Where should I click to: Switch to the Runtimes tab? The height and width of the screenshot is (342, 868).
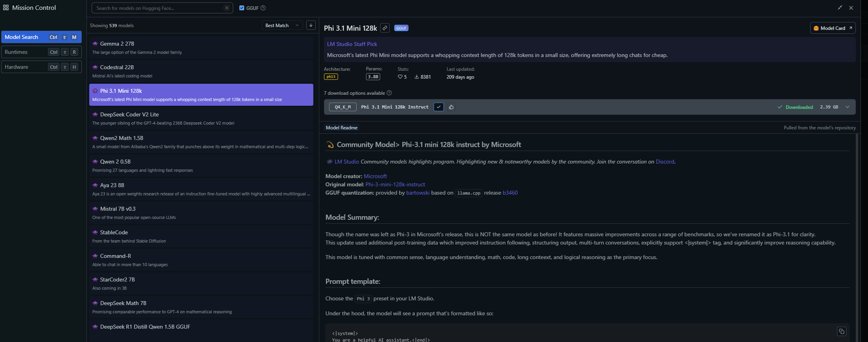[x=41, y=52]
